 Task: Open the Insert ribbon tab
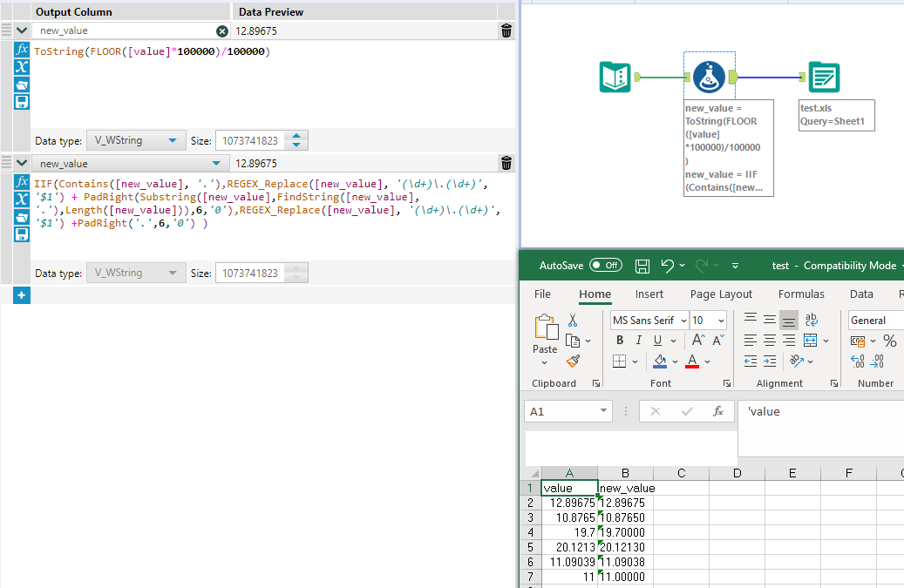pyautogui.click(x=649, y=294)
